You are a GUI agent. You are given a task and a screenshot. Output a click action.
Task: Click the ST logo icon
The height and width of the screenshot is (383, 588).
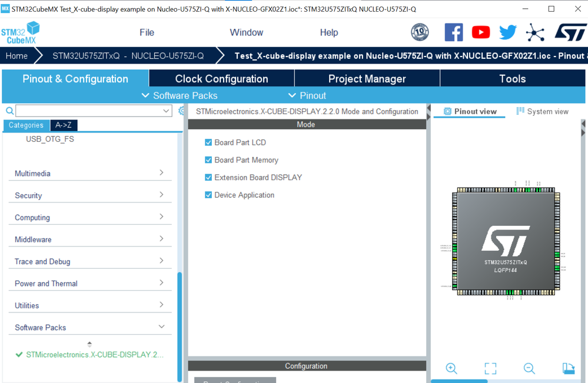[x=570, y=32]
